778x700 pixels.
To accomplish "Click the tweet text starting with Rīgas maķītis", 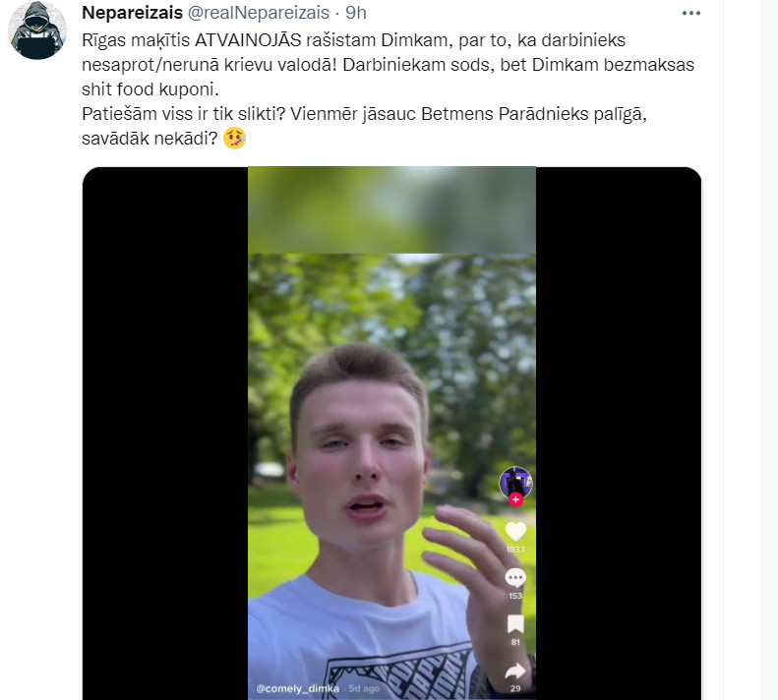I will coord(388,89).
